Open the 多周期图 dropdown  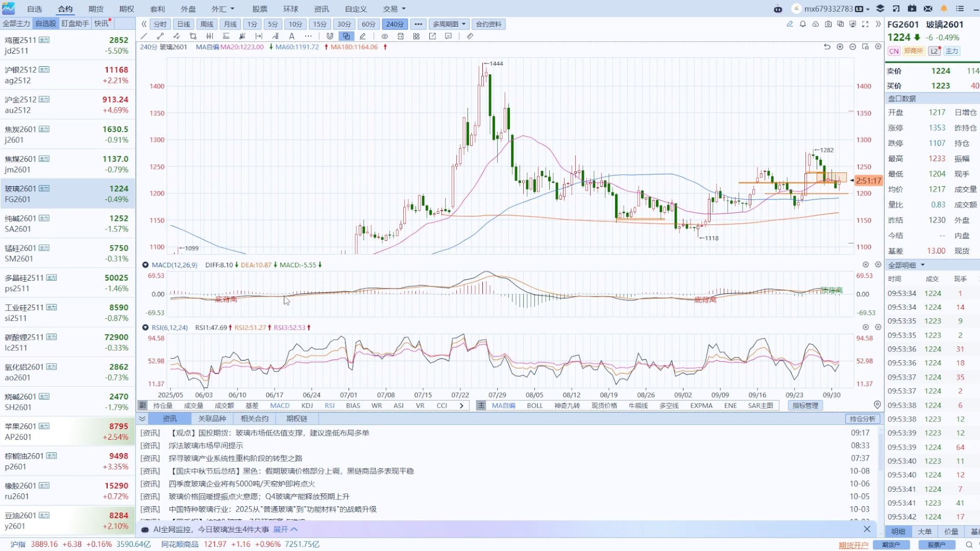point(449,24)
